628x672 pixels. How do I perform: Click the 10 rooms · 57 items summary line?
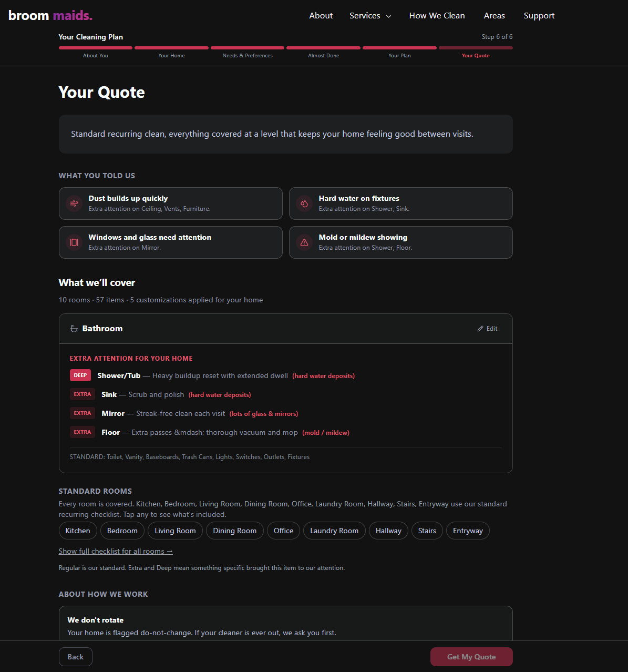[161, 300]
